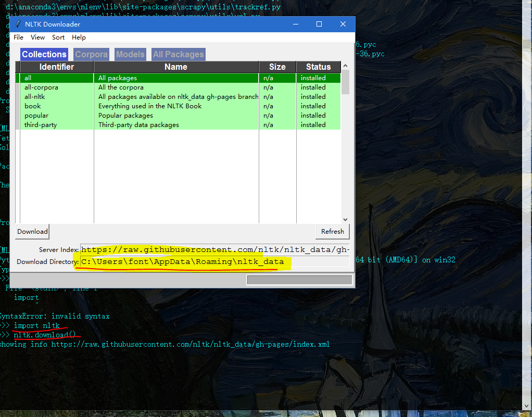Switch to the Models tab
This screenshot has height=417, width=532.
[x=130, y=54]
